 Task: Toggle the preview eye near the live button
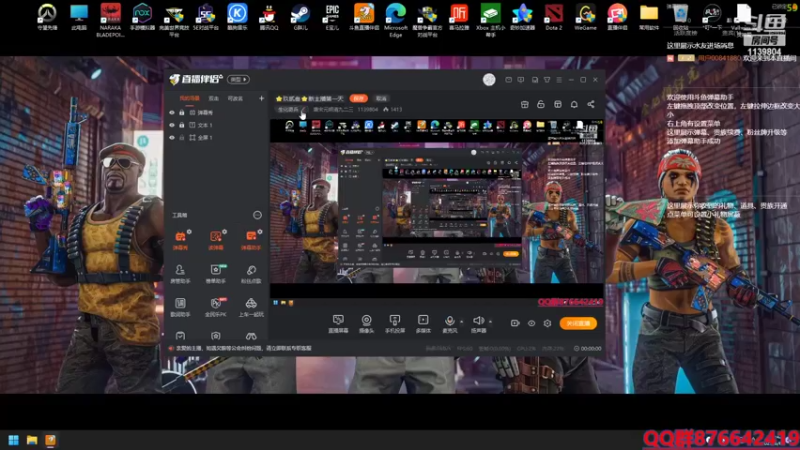coord(531,323)
